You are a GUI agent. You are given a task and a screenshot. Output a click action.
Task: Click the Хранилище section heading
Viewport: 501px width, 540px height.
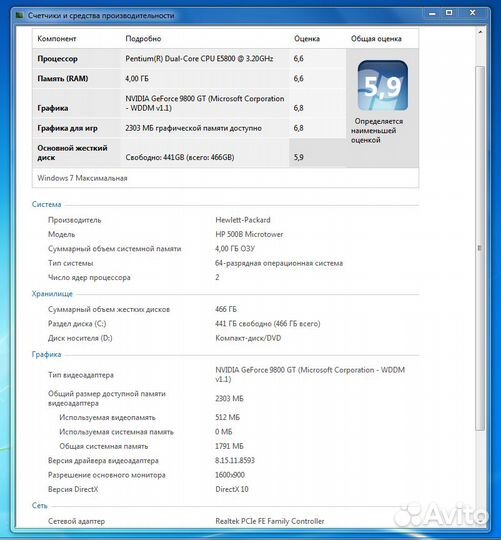pyautogui.click(x=52, y=294)
